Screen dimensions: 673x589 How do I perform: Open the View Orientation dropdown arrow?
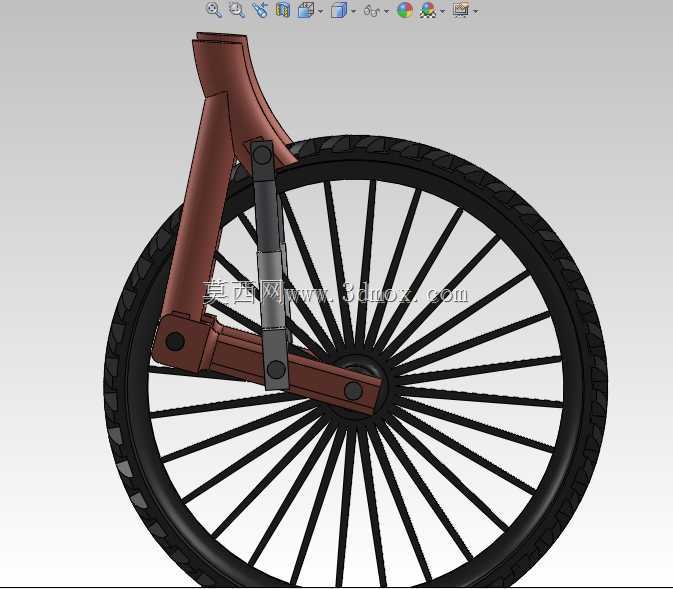[321, 11]
